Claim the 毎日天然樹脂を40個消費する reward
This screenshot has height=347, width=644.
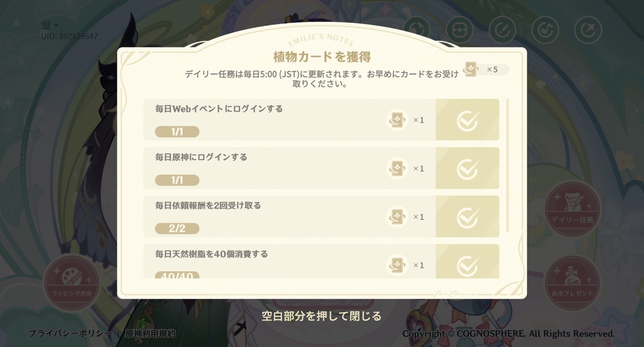click(467, 265)
